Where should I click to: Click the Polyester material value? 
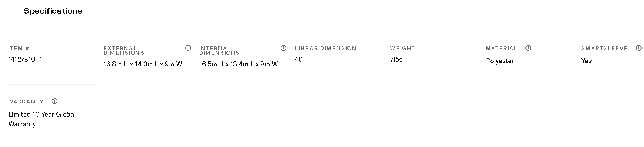(x=500, y=61)
